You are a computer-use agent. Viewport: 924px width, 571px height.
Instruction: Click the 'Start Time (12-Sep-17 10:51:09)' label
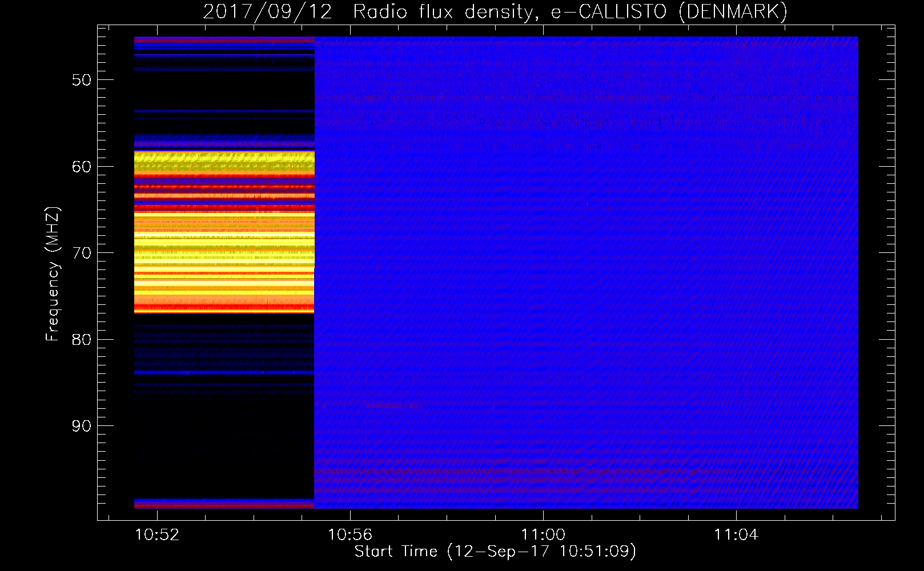coord(495,552)
